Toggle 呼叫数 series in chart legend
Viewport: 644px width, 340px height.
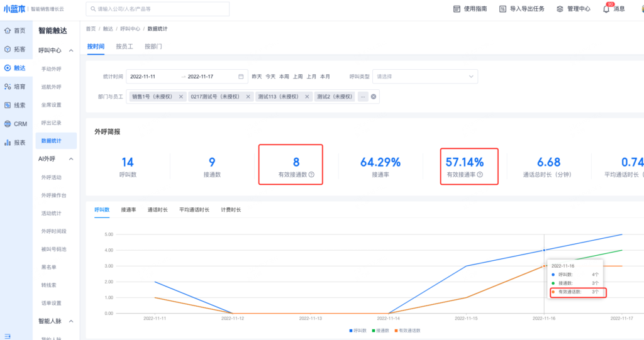(358, 330)
